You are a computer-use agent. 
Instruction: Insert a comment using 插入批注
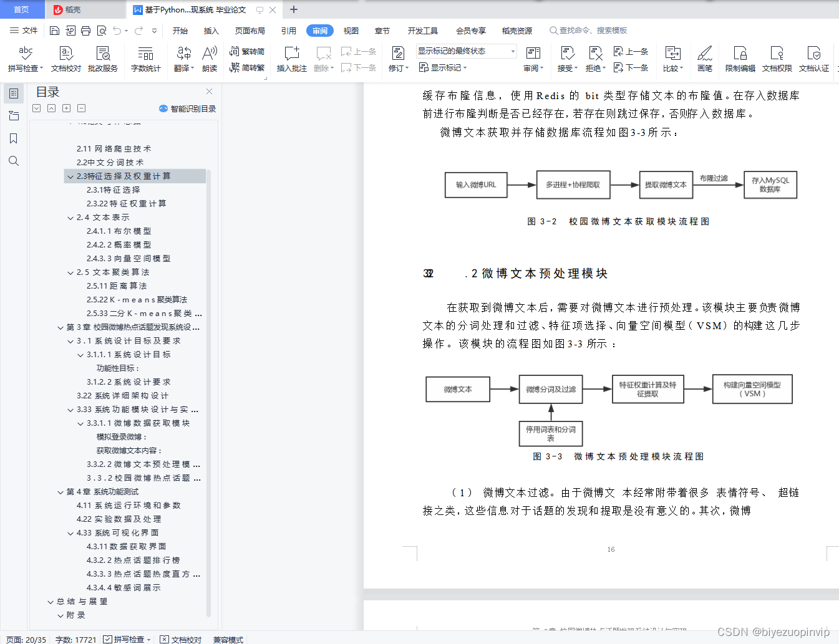click(x=291, y=59)
